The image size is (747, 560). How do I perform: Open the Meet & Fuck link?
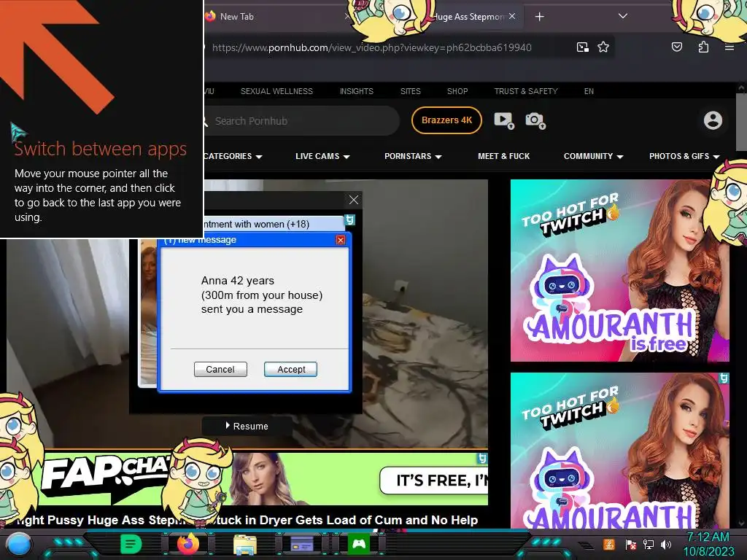503,156
